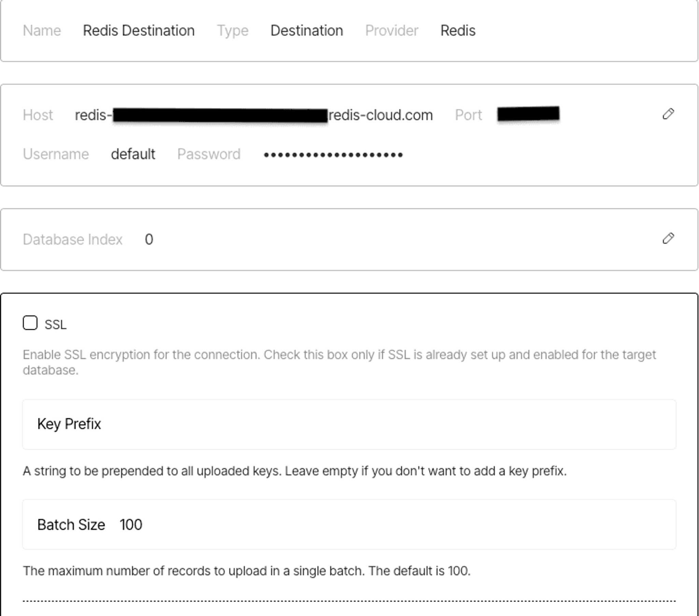
Task: Click the redis-cloud.com host value
Action: [x=254, y=115]
